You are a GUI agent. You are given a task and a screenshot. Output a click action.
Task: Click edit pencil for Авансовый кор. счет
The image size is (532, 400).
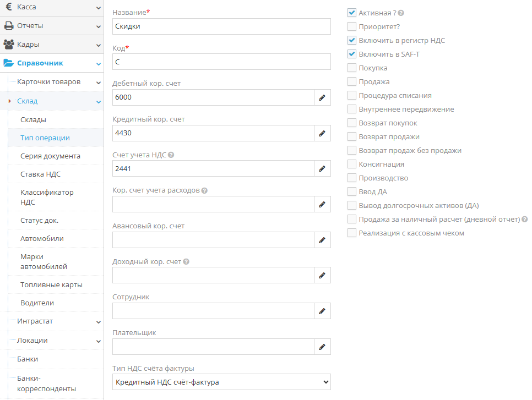pyautogui.click(x=322, y=240)
